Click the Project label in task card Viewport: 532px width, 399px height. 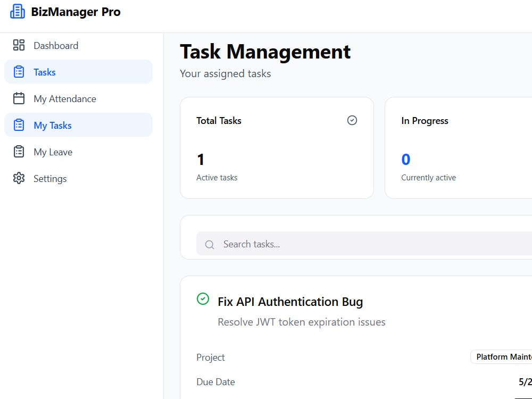click(x=210, y=358)
